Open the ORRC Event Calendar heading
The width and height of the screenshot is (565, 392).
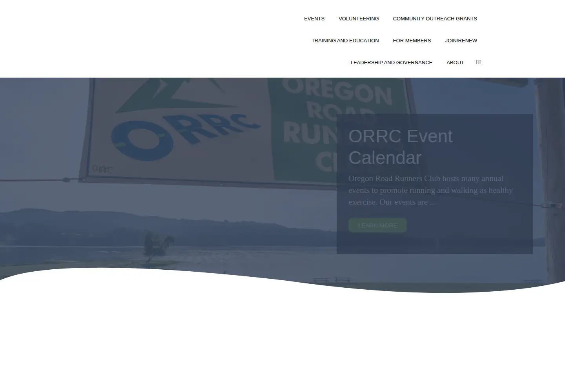coord(401,147)
